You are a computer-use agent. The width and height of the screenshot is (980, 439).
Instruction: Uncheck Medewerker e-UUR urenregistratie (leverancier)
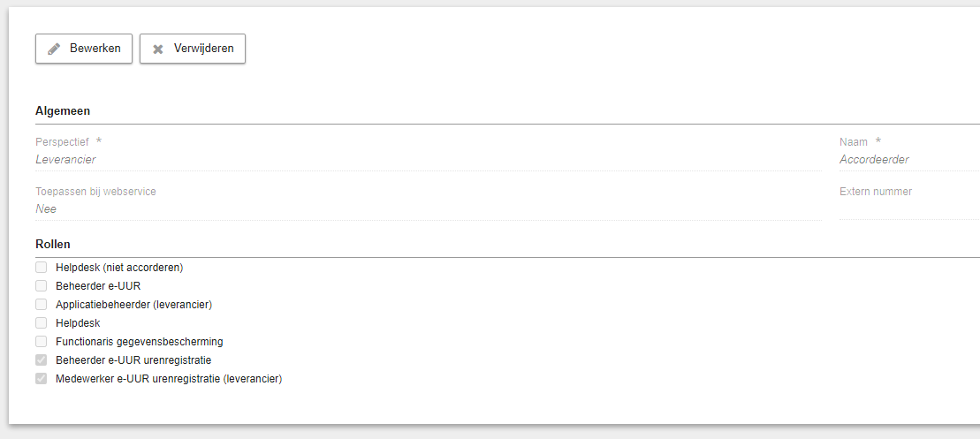(42, 378)
